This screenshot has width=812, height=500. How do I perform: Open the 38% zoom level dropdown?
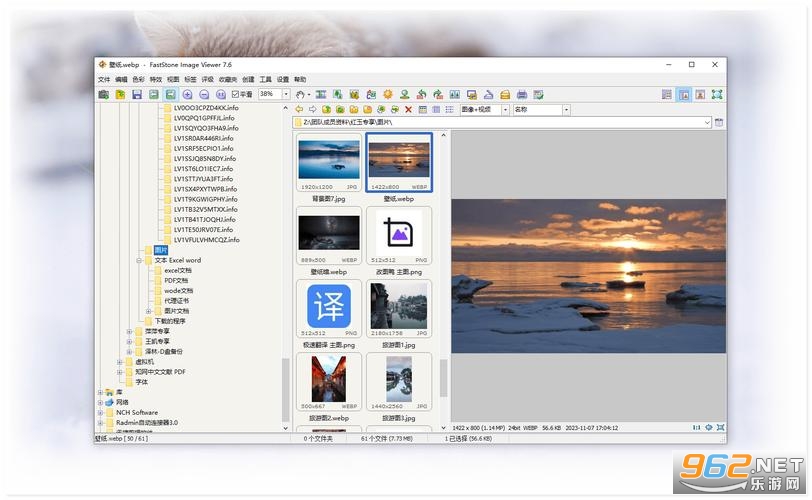(286, 94)
